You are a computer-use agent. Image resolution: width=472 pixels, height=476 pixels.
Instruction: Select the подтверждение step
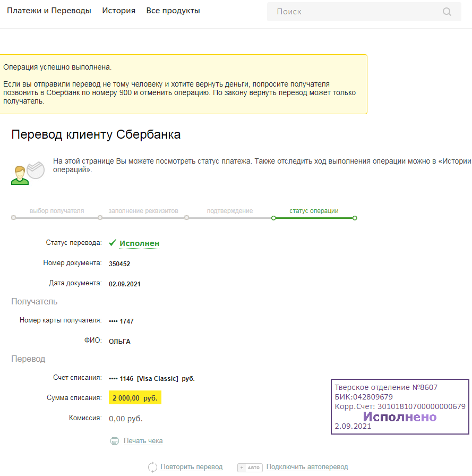point(230,211)
